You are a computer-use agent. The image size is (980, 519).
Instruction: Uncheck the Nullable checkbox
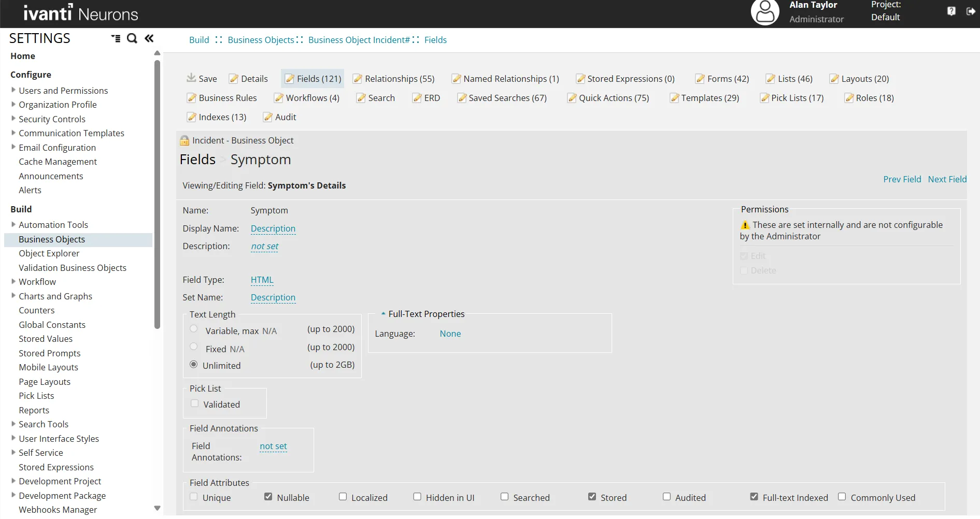(268, 497)
